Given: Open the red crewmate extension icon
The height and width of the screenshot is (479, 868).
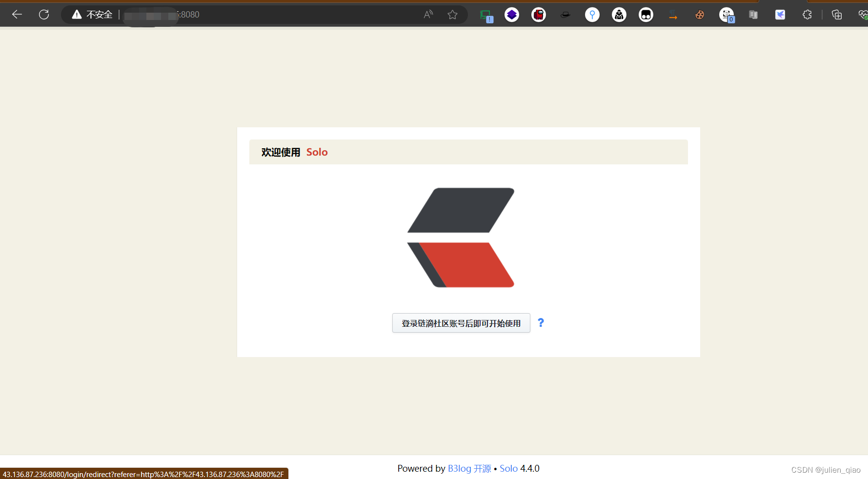Looking at the screenshot, I should (x=539, y=15).
